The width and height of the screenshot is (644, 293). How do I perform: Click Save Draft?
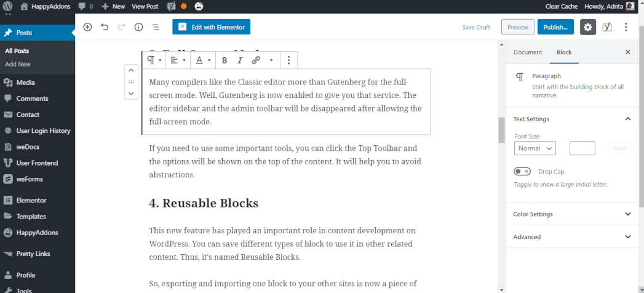(476, 27)
